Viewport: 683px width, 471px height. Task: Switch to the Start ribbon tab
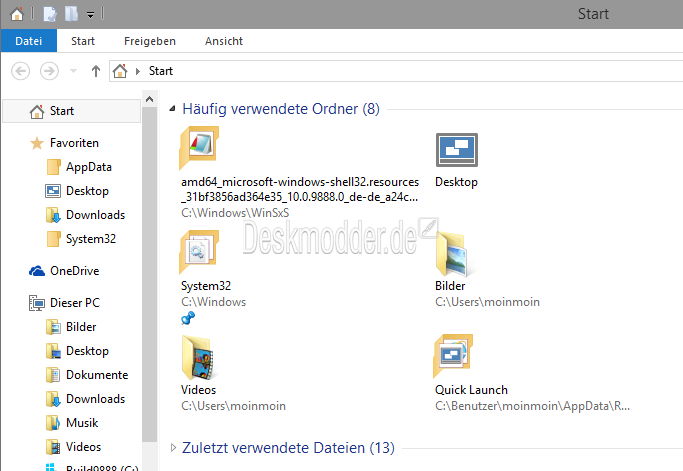[x=83, y=41]
